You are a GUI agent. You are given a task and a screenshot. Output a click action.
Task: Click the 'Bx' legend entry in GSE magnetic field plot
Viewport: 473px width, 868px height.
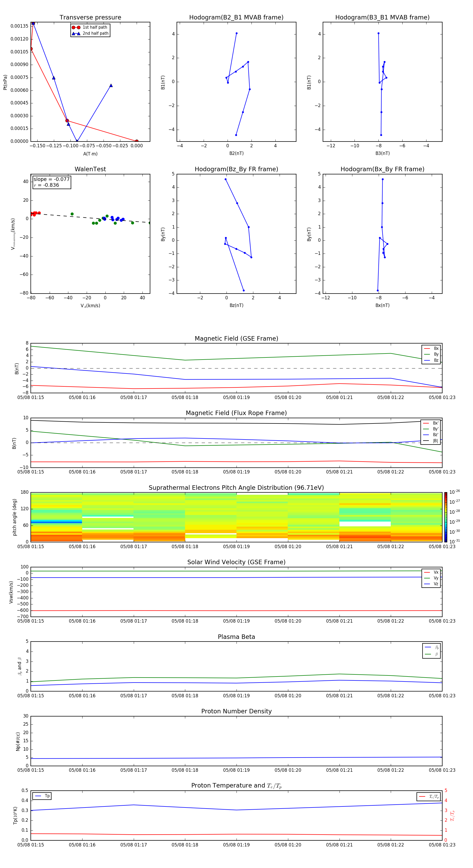431,349
